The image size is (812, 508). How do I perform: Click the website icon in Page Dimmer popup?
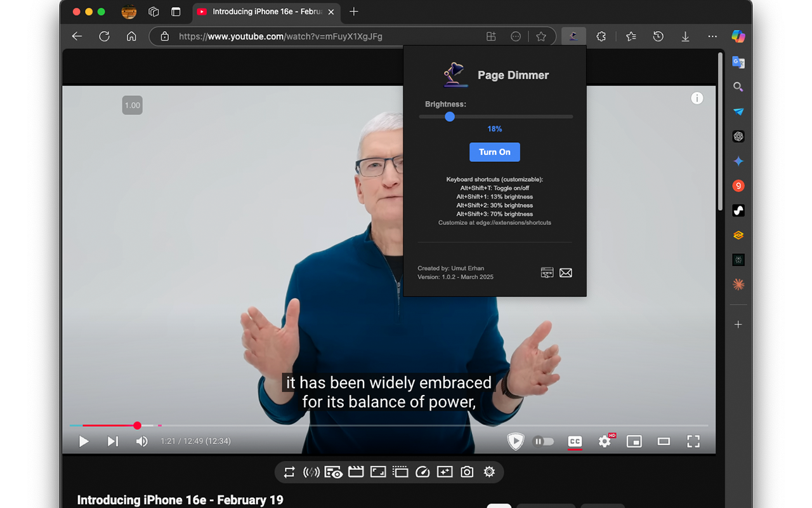click(547, 272)
